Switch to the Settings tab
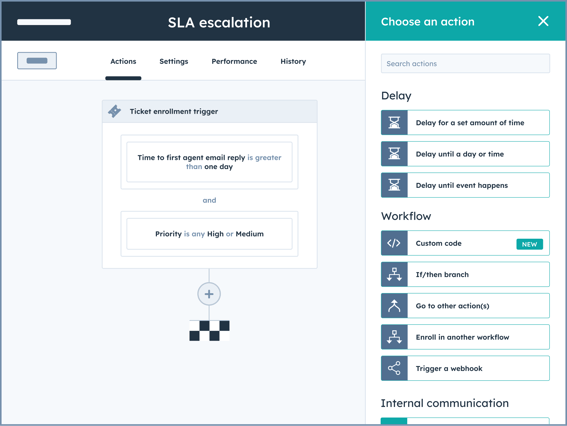Image resolution: width=567 pixels, height=426 pixels. pyautogui.click(x=174, y=61)
